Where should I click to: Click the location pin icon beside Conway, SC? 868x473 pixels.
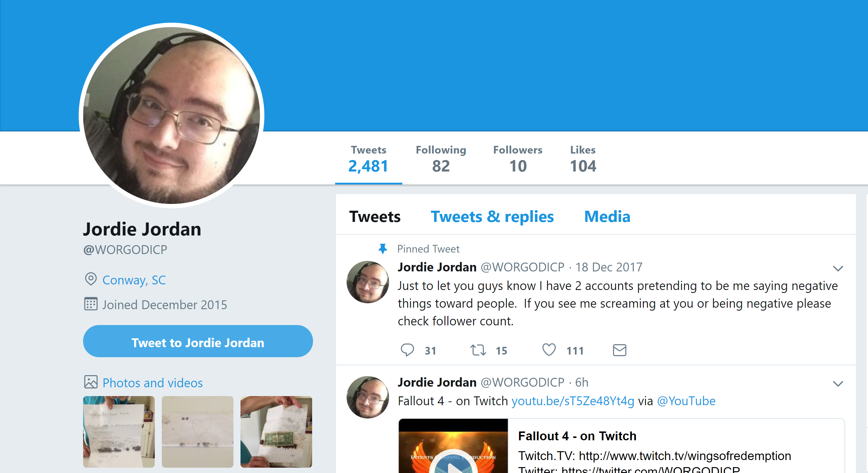pyautogui.click(x=91, y=279)
